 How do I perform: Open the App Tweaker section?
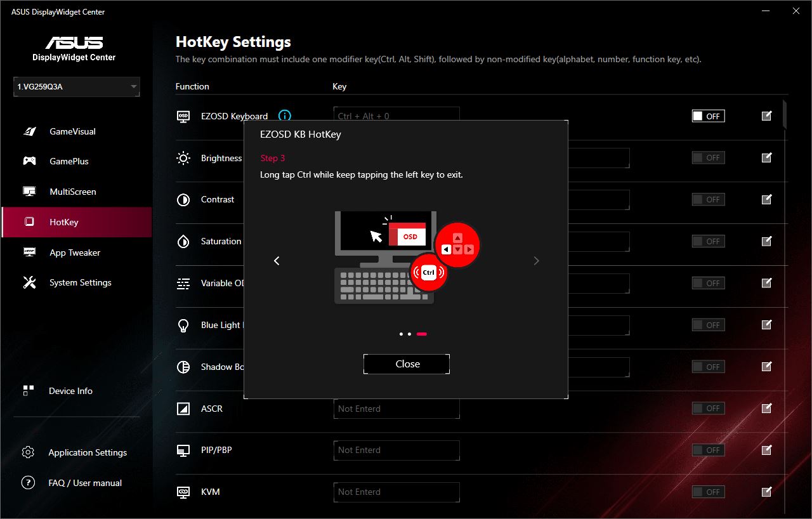[76, 253]
